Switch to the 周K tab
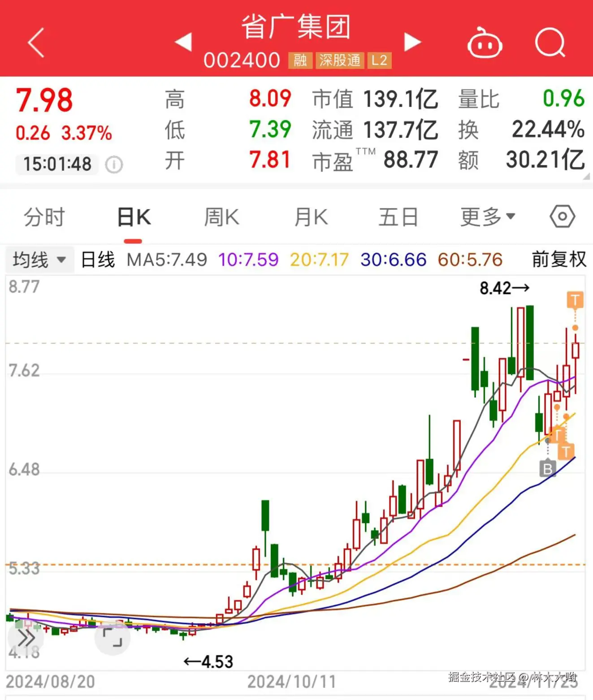 pos(221,216)
